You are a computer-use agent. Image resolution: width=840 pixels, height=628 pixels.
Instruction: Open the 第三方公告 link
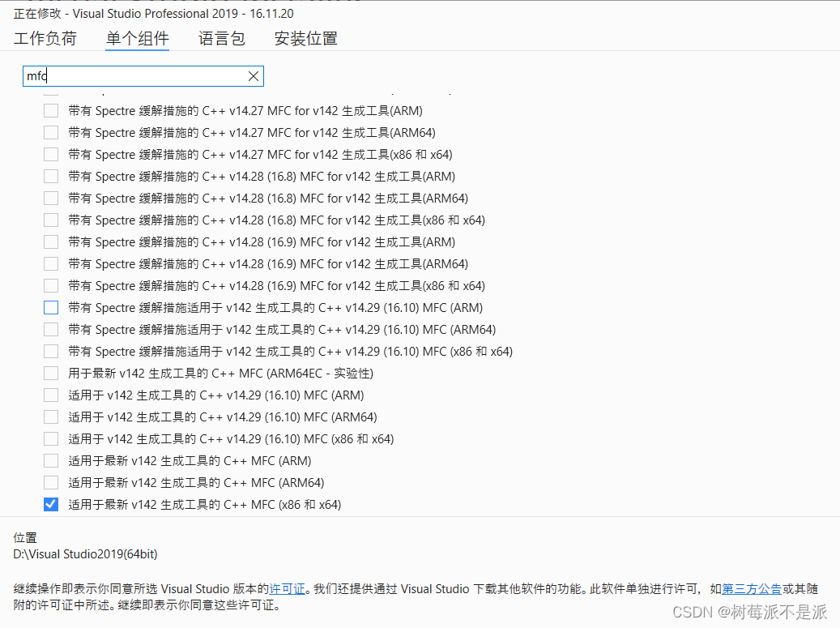pos(752,589)
